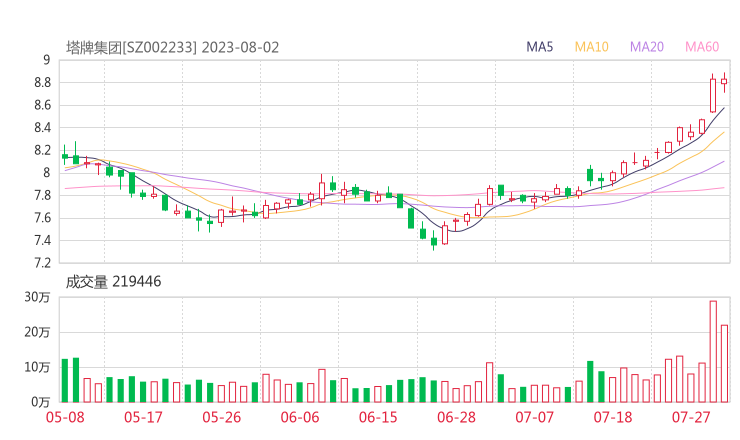The width and height of the screenshot is (740, 440).
Task: Click the 20万 volume axis label
Action: coord(37,332)
